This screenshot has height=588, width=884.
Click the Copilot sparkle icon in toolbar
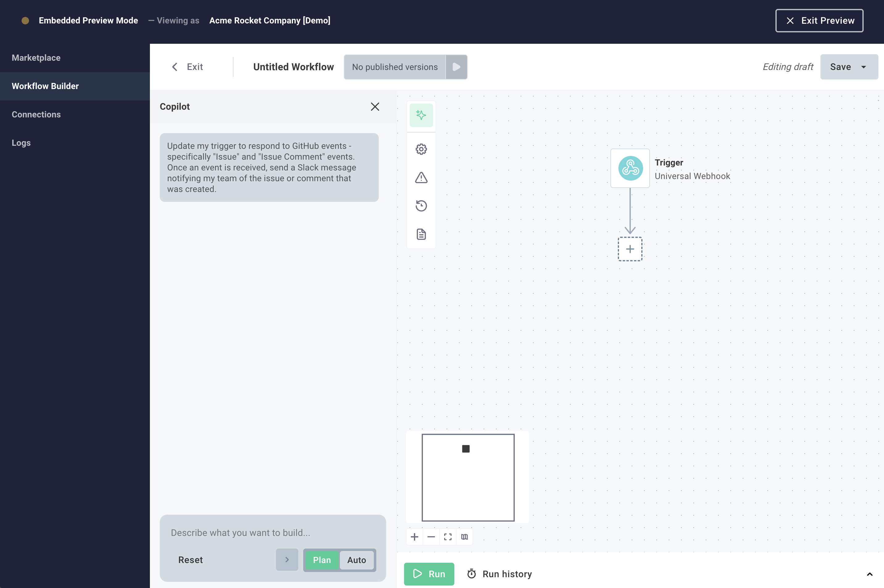coord(421,115)
